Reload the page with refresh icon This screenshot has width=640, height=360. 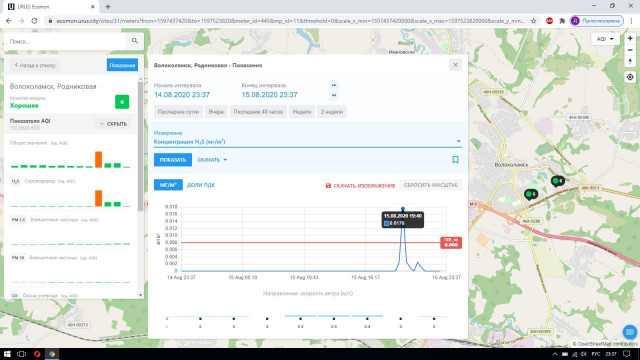(x=34, y=21)
